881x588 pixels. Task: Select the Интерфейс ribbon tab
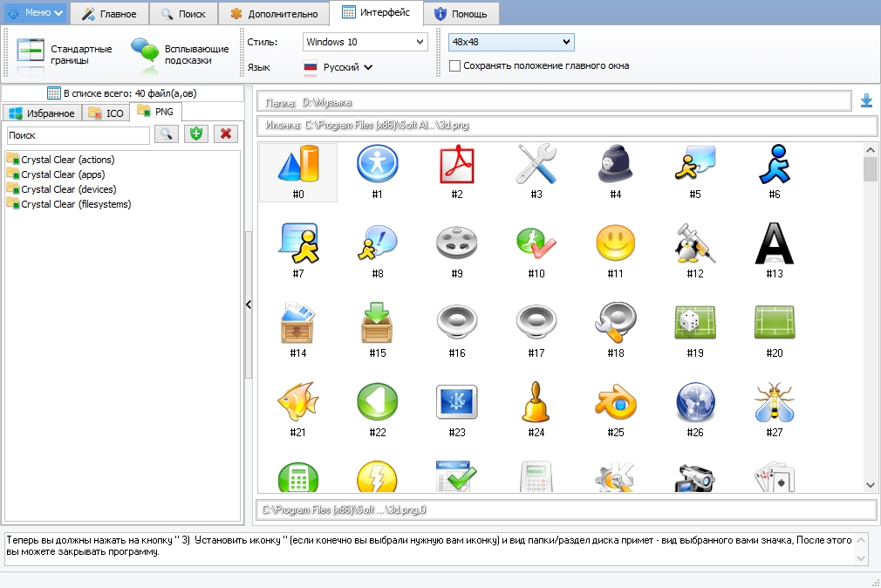376,12
